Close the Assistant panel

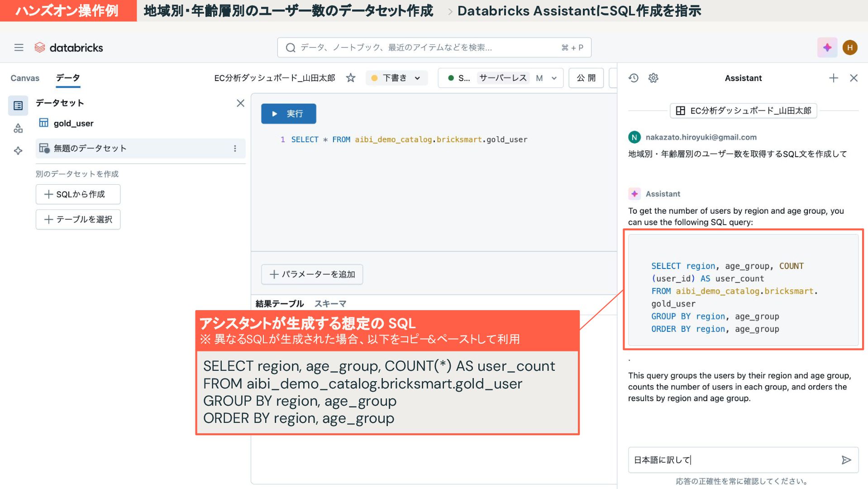854,78
